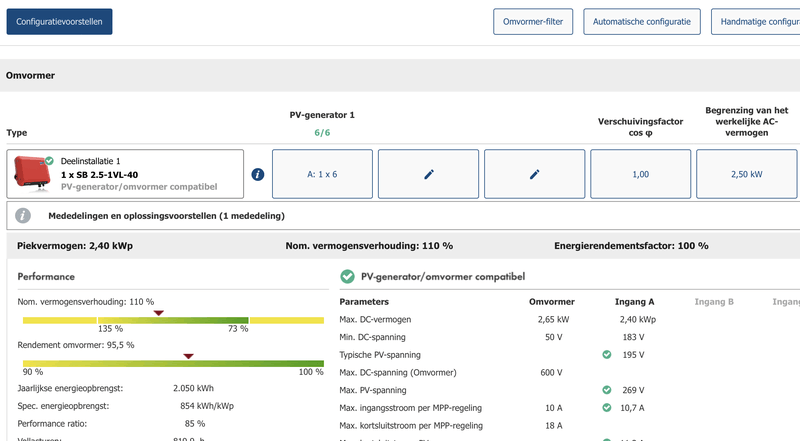Click the Nom. vermogensverhouding bar marker
800x441 pixels.
[x=157, y=312]
